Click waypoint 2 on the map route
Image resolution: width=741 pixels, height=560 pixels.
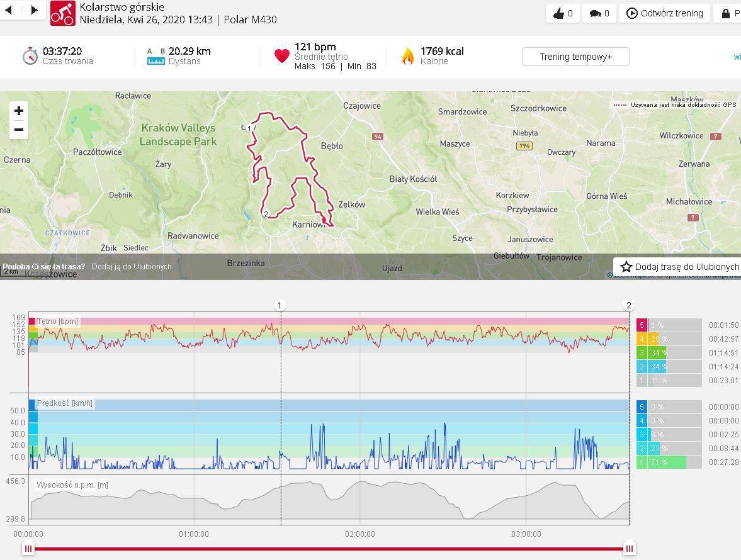[x=266, y=214]
